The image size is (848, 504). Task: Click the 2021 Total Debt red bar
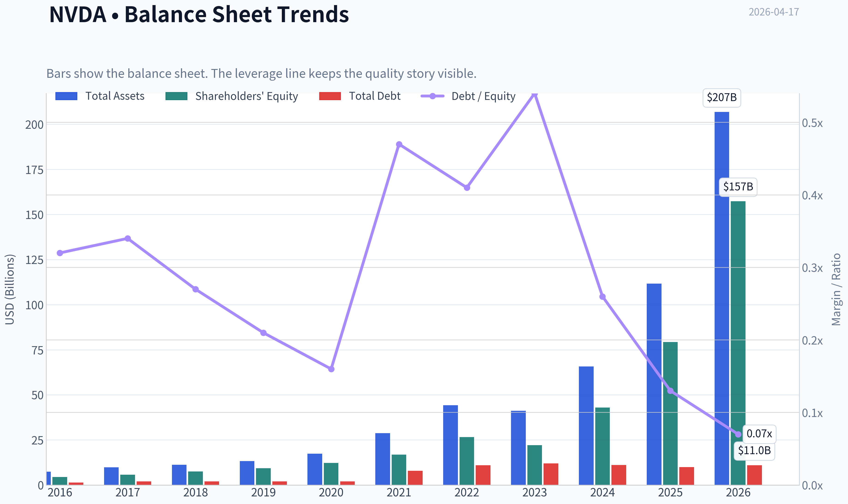point(415,477)
